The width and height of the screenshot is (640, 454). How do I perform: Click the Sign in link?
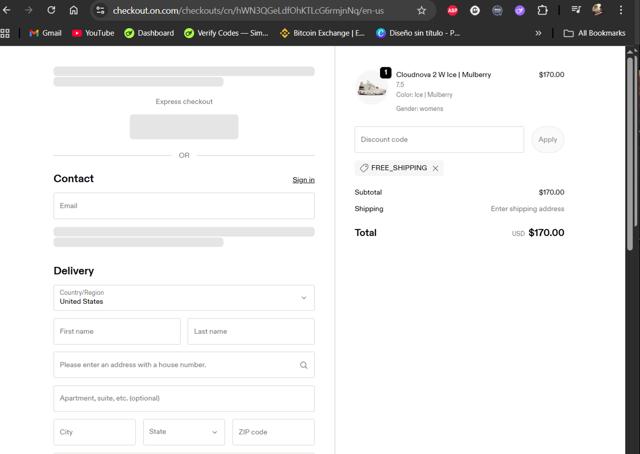pyautogui.click(x=303, y=180)
